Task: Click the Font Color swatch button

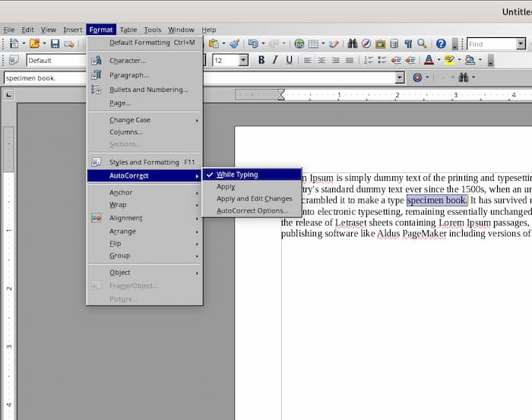Action: click(429, 60)
